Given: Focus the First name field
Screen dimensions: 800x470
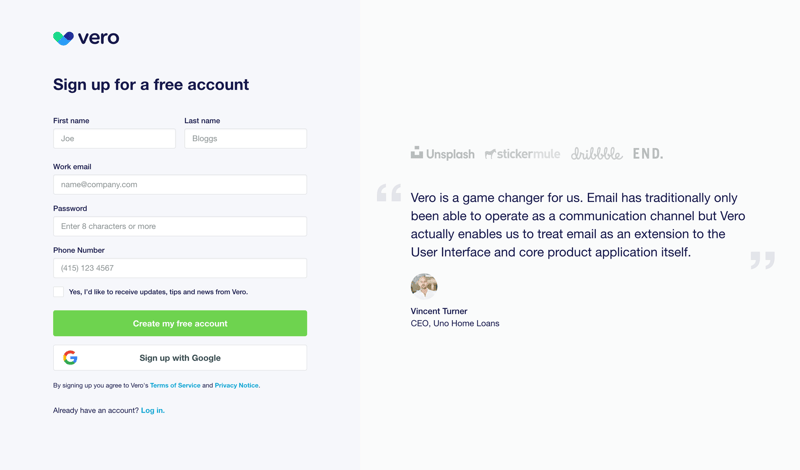Looking at the screenshot, I should point(114,139).
